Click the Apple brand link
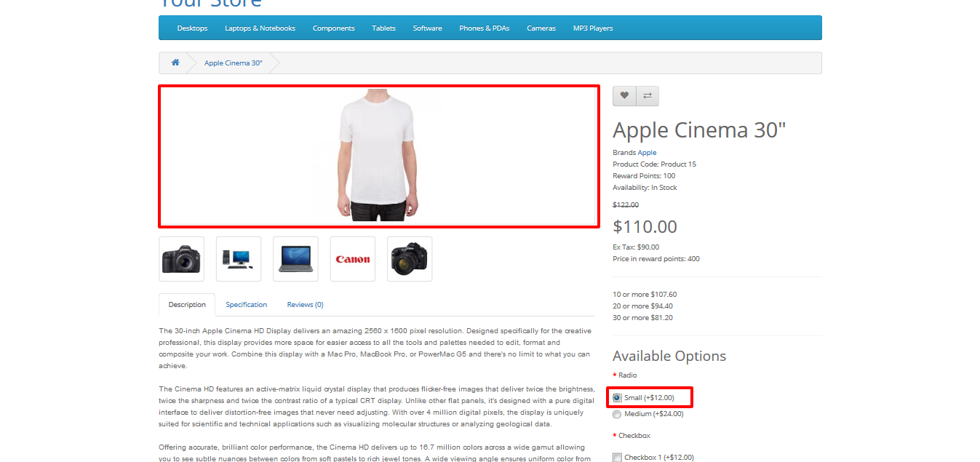This screenshot has height=462, width=980. [x=648, y=153]
